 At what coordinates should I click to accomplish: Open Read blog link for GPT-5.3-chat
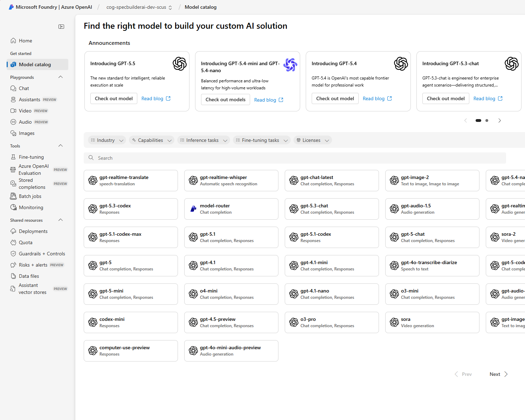click(x=488, y=98)
